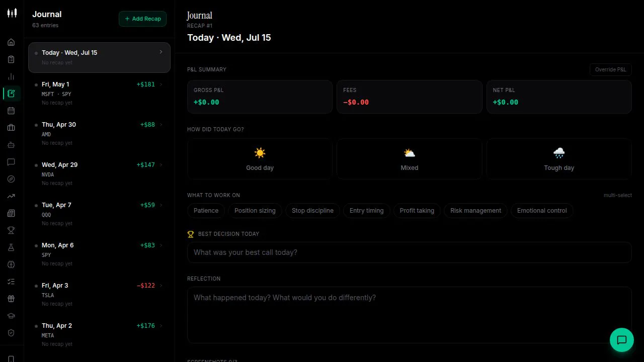644x362 pixels.
Task: Open the robot bot sidebar icon
Action: 11,145
